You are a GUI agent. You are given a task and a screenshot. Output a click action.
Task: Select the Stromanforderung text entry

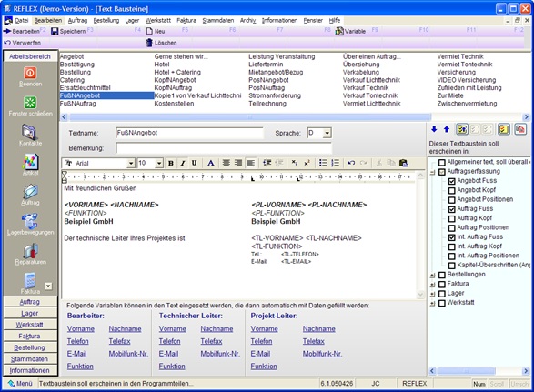pyautogui.click(x=275, y=95)
